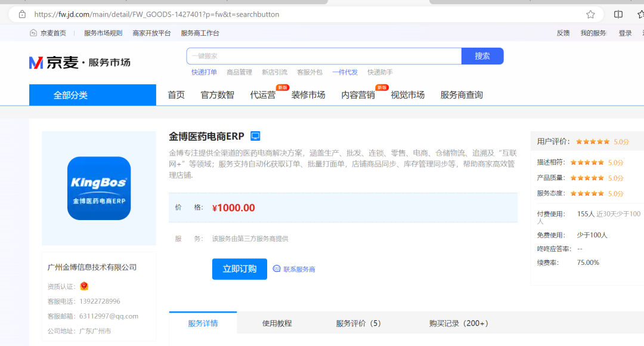Select the 商品管理 hot keyword
The height and width of the screenshot is (346, 644).
[240, 72]
